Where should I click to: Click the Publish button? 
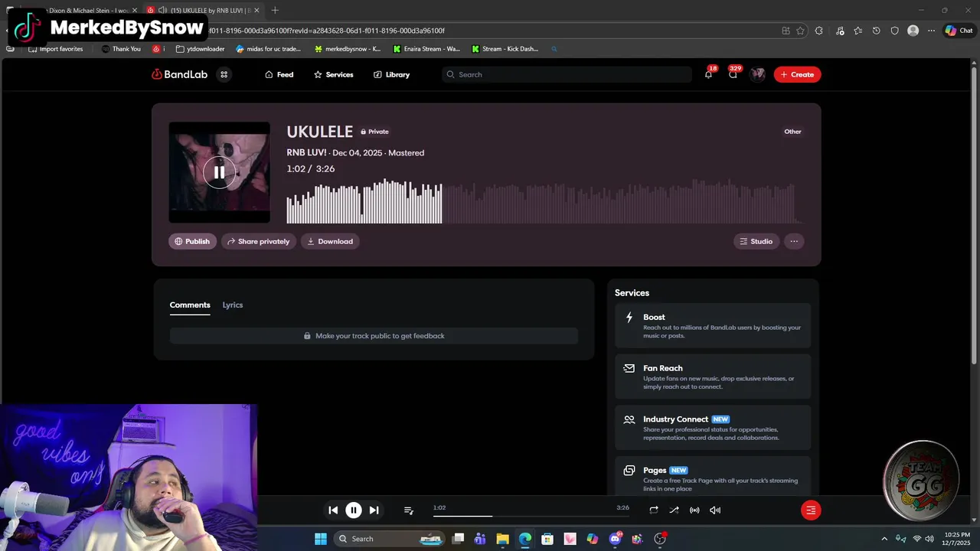coord(192,241)
